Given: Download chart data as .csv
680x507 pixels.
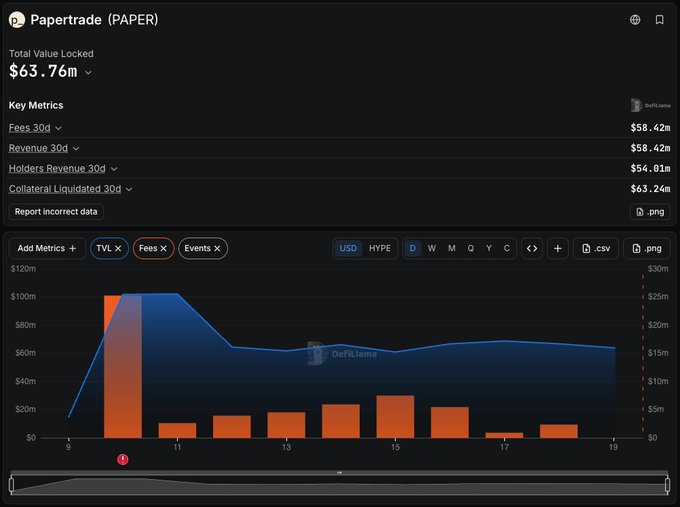Looking at the screenshot, I should [596, 248].
